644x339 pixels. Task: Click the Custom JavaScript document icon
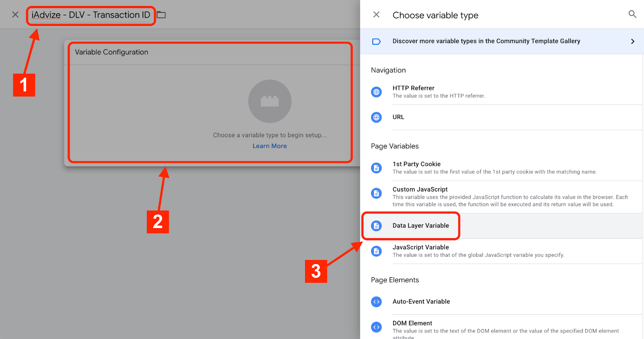pyautogui.click(x=376, y=193)
